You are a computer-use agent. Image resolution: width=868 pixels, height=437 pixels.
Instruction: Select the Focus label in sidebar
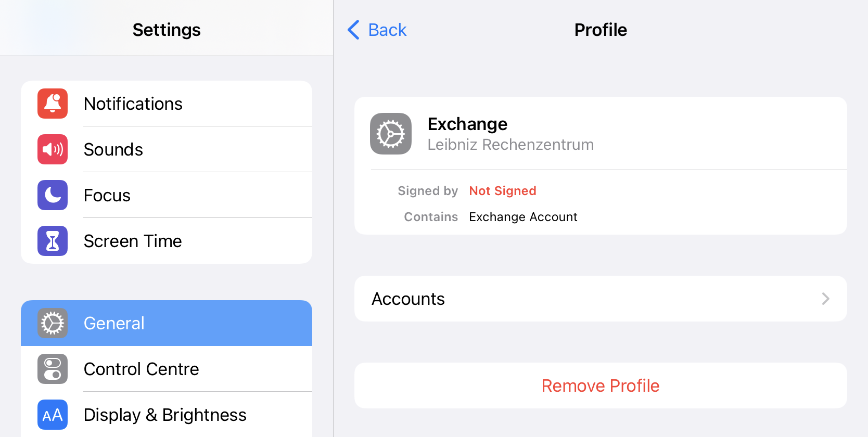107,196
